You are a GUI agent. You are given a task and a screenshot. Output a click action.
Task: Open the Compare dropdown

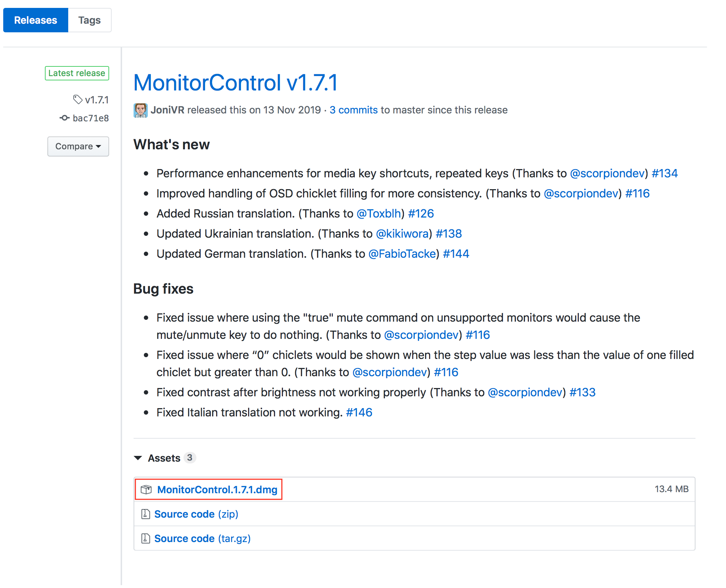pyautogui.click(x=78, y=146)
